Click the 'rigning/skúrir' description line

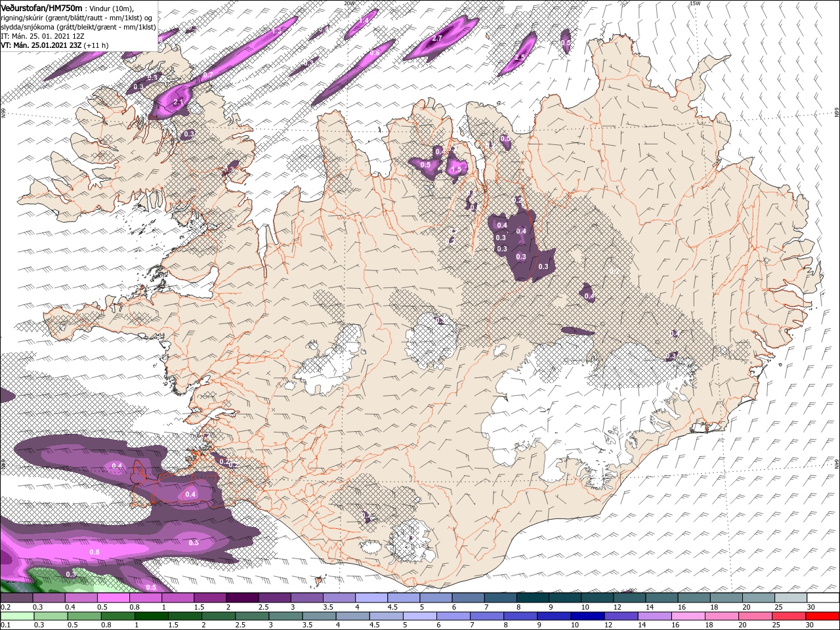point(76,18)
